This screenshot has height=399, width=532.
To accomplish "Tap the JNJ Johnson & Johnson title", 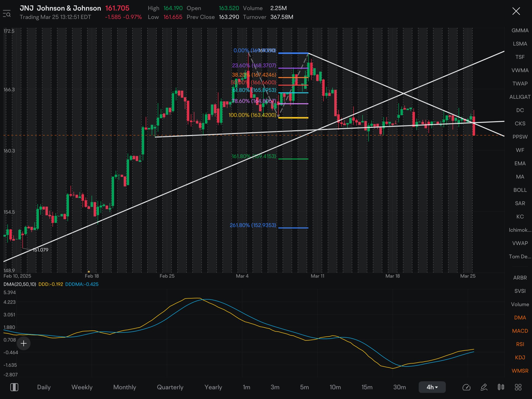I will 60,8.
